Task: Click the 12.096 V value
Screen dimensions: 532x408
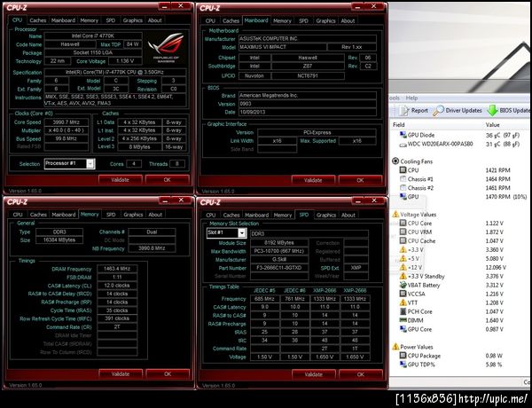Action: coord(496,267)
